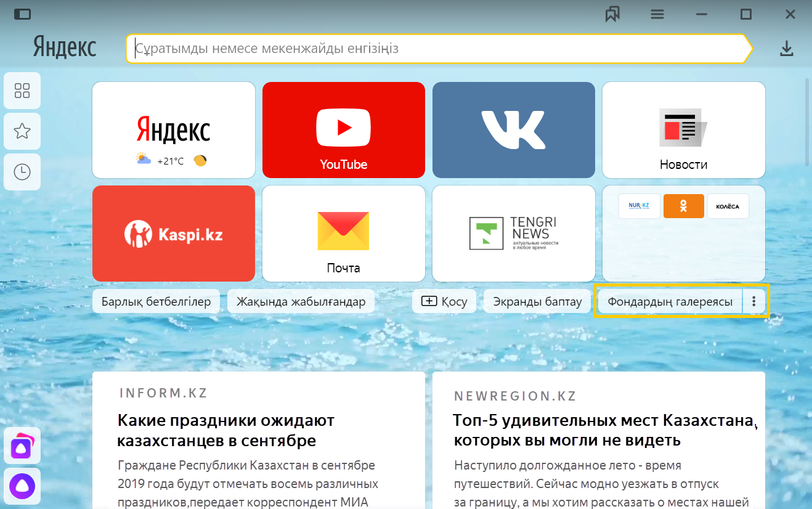Click the Қосу add button
812x509 pixels.
point(444,301)
